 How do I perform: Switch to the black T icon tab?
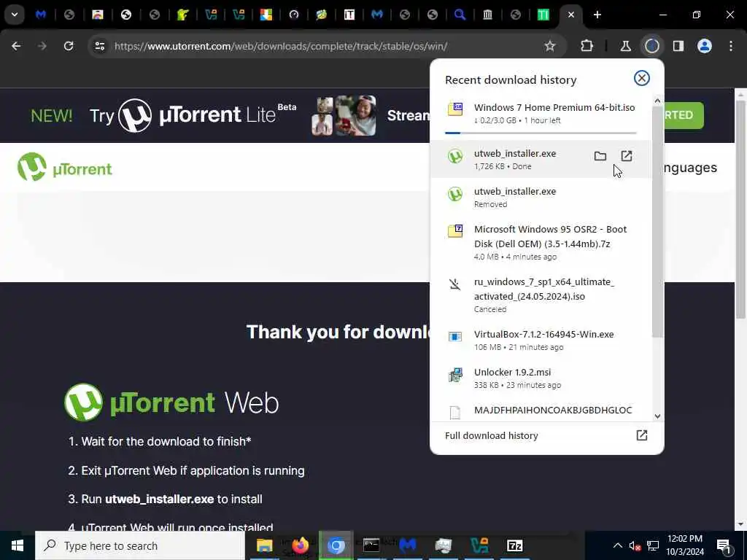[x=349, y=15]
